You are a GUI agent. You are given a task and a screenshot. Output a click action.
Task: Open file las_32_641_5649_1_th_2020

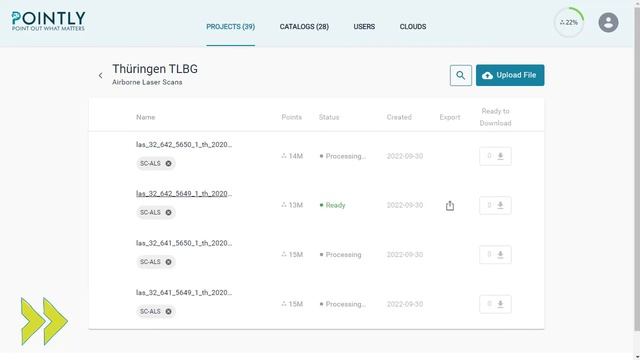point(184,292)
